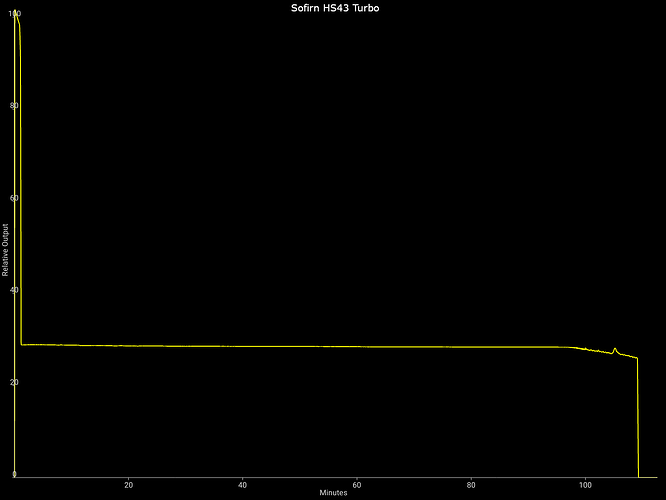
Task: Click the chart title Sofirn HS43 Turbo
Action: (333, 8)
